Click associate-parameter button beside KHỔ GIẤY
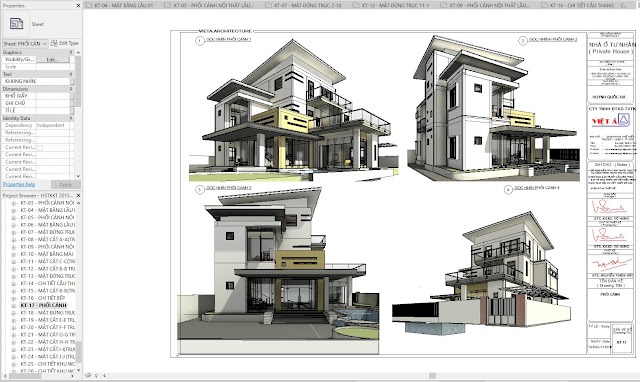The image size is (640, 382). click(x=72, y=96)
